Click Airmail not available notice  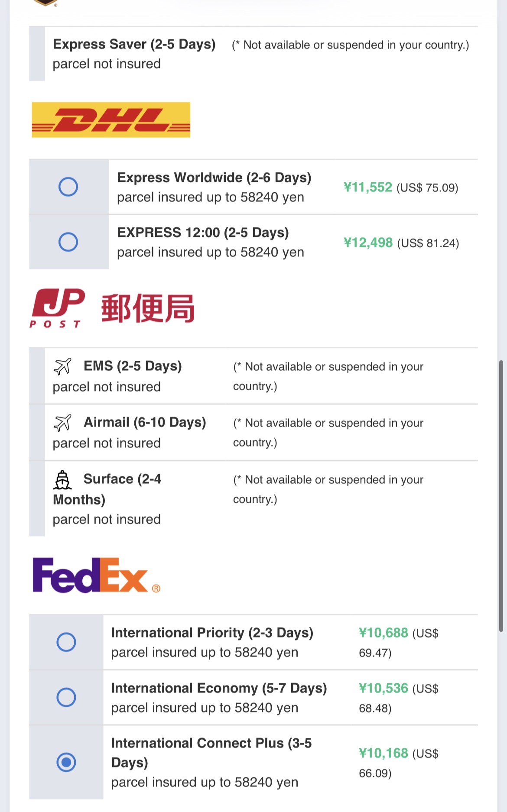[328, 433]
